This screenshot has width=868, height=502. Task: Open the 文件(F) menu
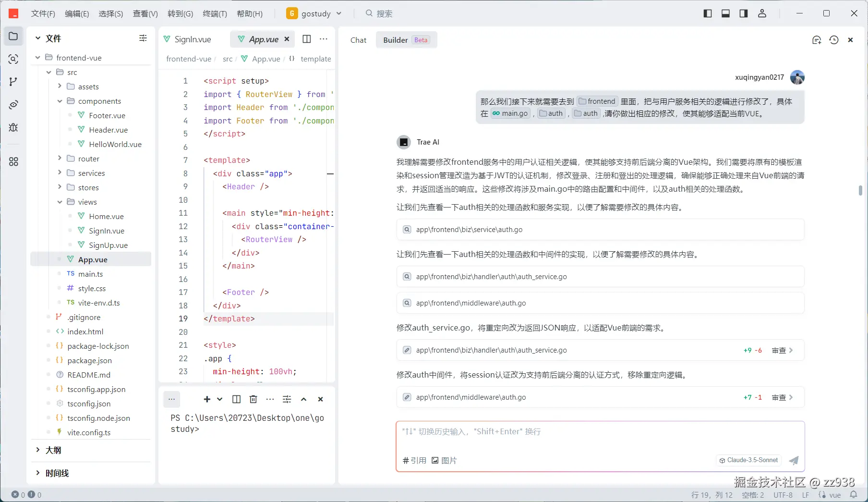pos(43,13)
